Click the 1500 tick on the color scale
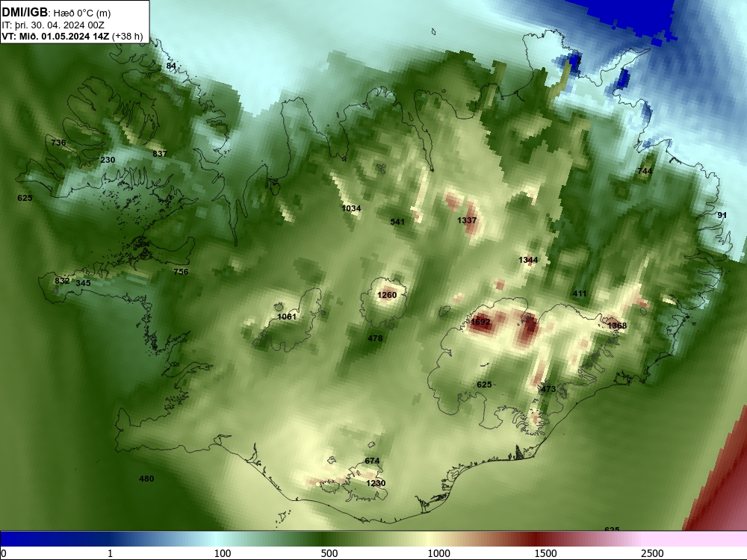 [x=545, y=553]
